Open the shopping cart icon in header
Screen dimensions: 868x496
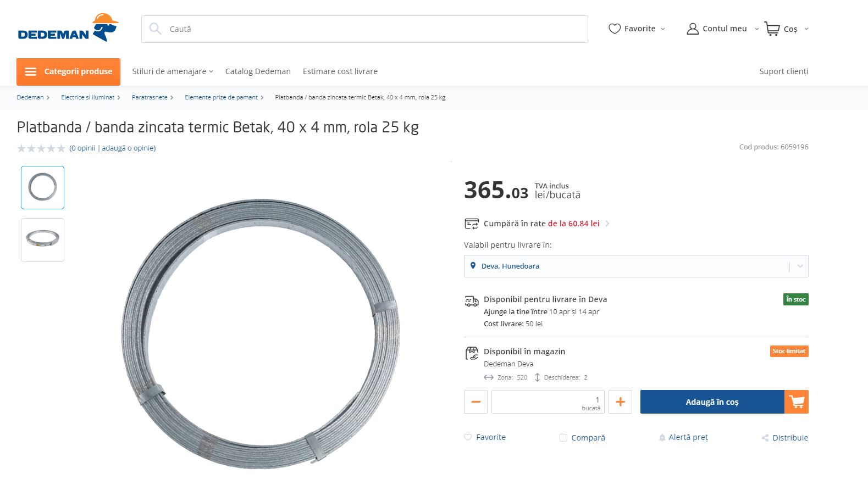point(772,29)
